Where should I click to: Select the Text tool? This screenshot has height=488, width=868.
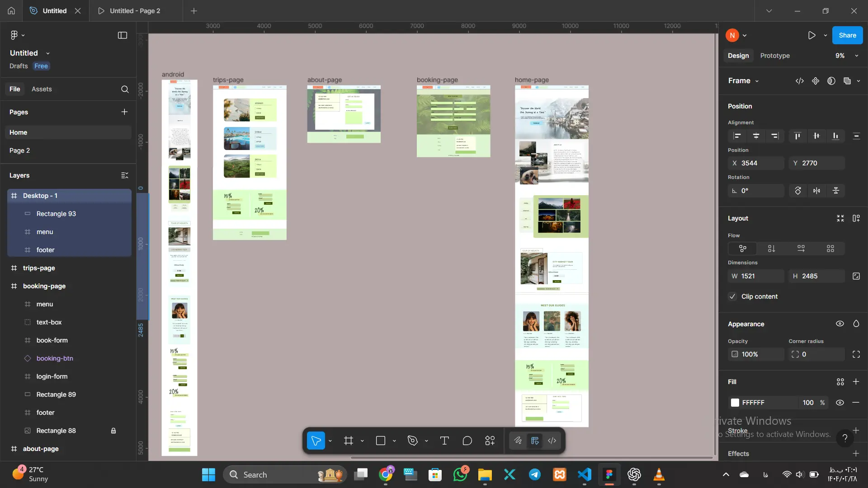[x=444, y=441]
